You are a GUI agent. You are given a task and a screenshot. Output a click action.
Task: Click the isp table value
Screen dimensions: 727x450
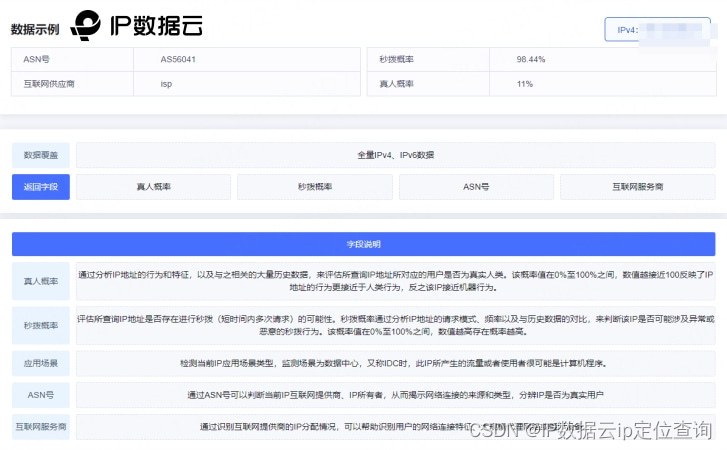coord(166,84)
